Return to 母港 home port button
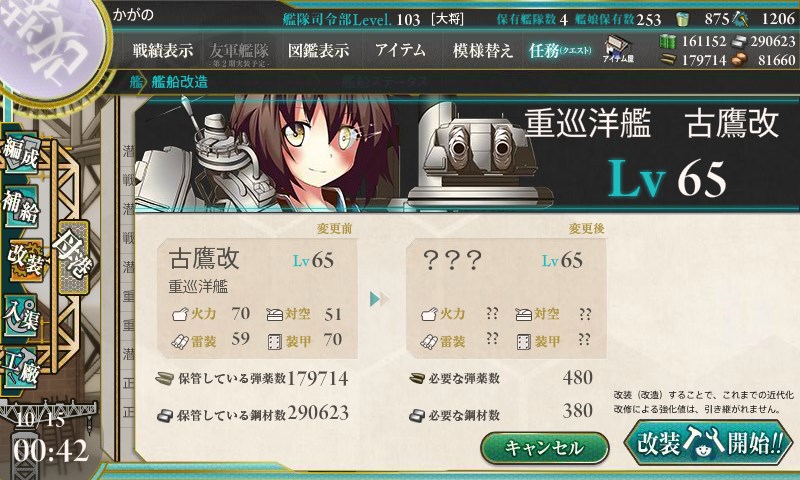 [73, 257]
